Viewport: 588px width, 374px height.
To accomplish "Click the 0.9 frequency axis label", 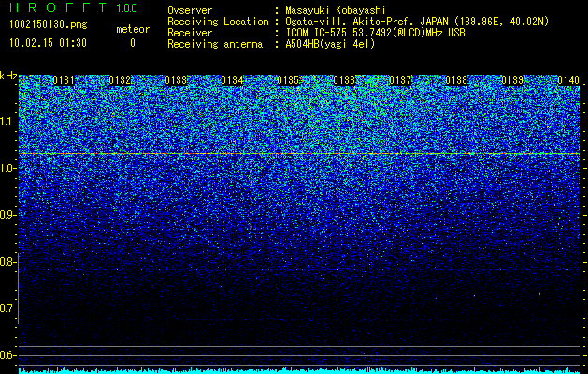I will pos(7,215).
